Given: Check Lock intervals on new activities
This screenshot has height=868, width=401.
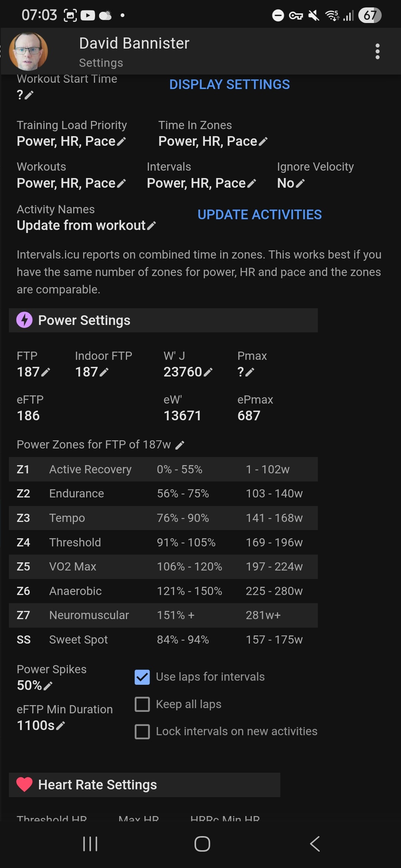Looking at the screenshot, I should (x=142, y=731).
